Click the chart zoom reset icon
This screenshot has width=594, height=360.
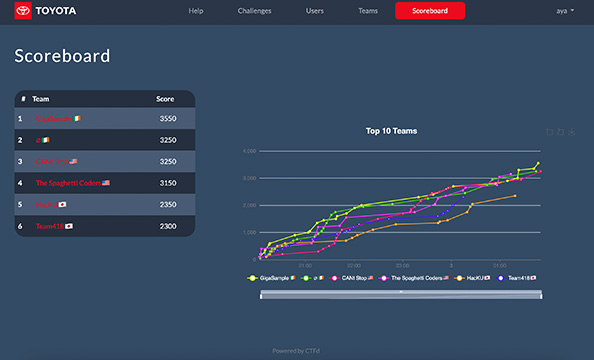coord(560,132)
